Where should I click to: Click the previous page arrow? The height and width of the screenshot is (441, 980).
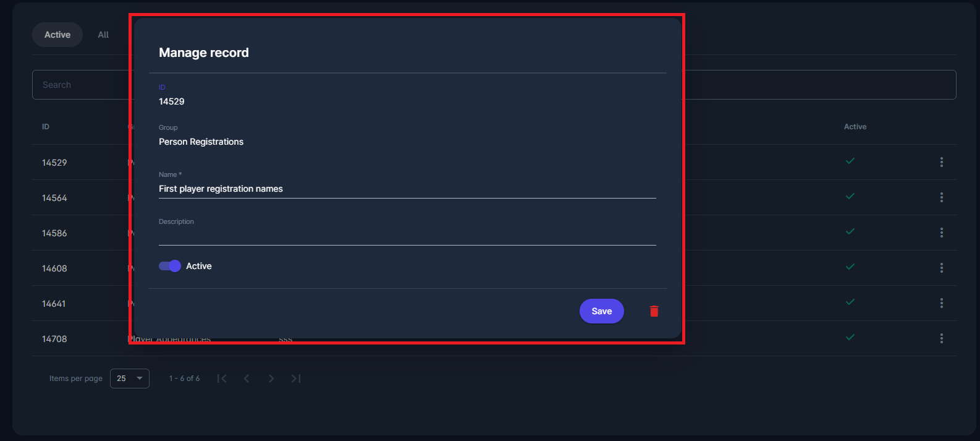(246, 378)
